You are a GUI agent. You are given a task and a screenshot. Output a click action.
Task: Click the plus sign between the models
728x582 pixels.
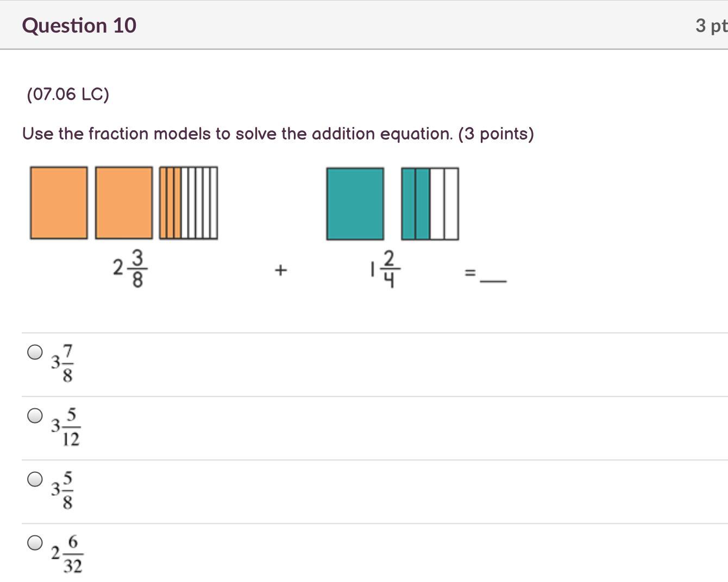click(x=280, y=269)
